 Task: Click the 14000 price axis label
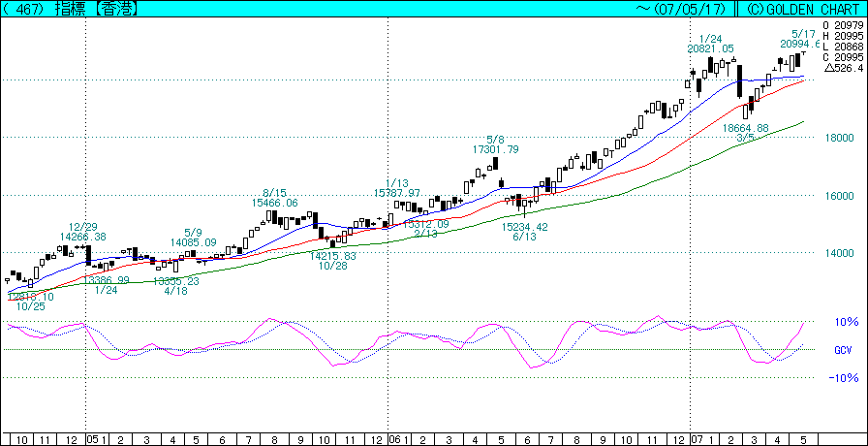point(838,254)
